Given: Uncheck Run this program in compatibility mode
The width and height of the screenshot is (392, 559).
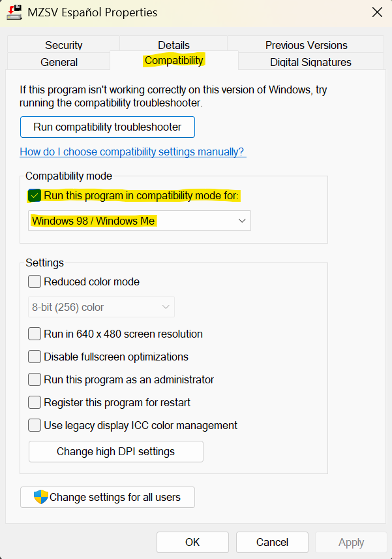Looking at the screenshot, I should [35, 196].
